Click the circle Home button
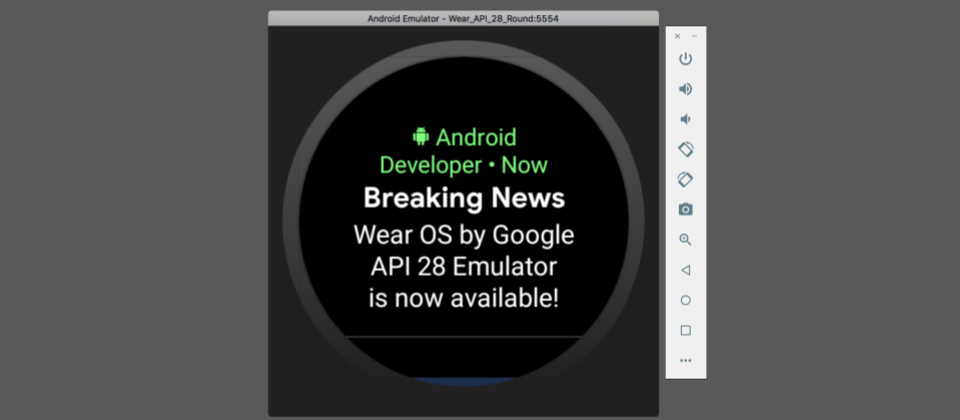The image size is (960, 420). [685, 300]
